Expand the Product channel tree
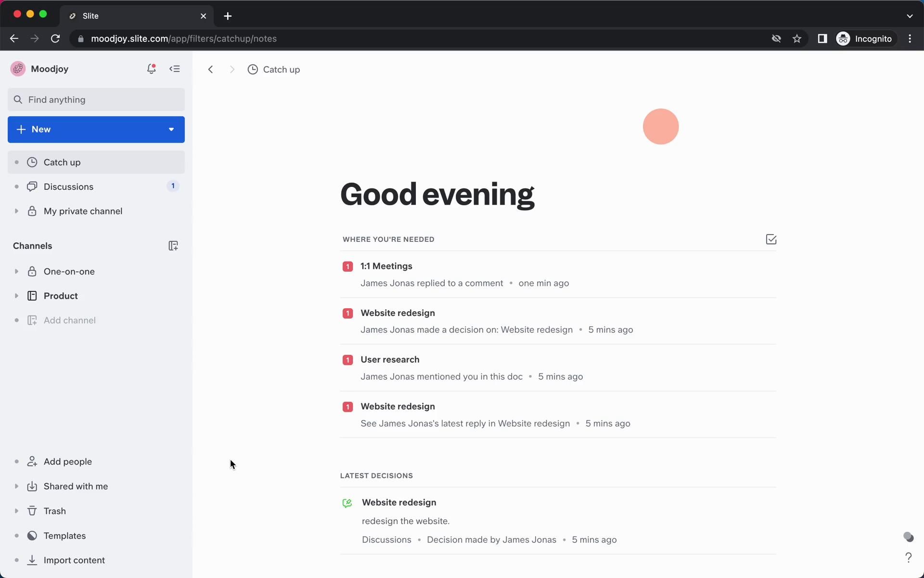The width and height of the screenshot is (924, 578). (16, 296)
